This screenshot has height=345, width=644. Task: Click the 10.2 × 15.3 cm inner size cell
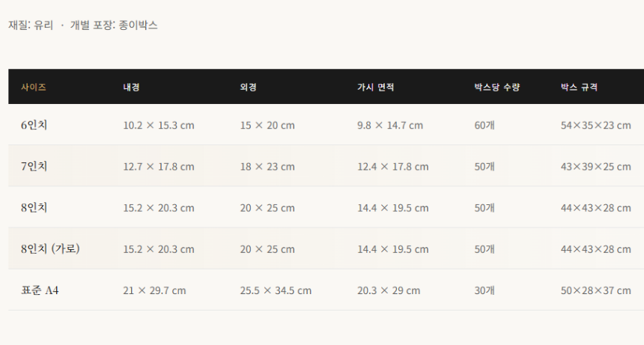(x=159, y=125)
